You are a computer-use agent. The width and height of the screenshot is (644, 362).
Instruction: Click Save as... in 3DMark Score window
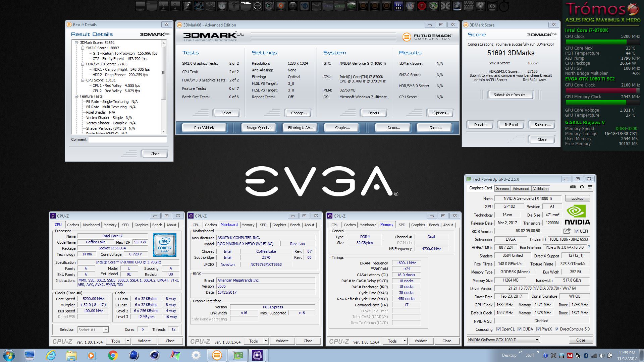click(542, 125)
